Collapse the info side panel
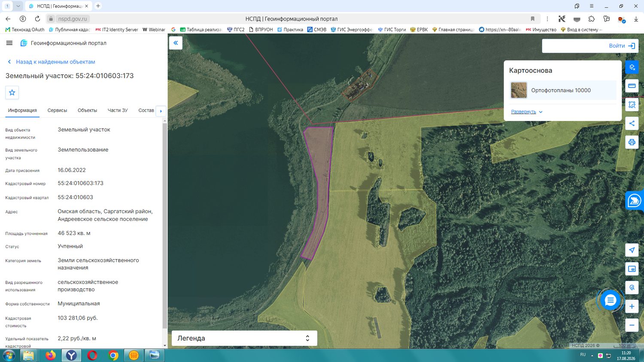This screenshot has height=362, width=644. pos(176,43)
